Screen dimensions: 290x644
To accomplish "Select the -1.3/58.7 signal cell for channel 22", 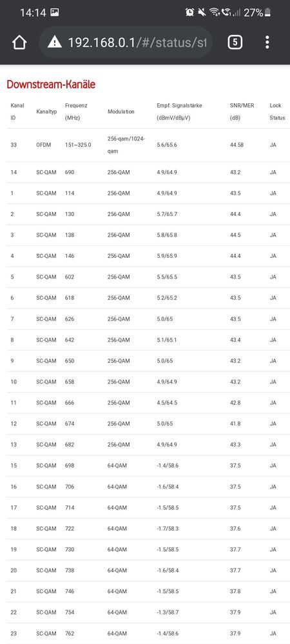I will pos(168,612).
